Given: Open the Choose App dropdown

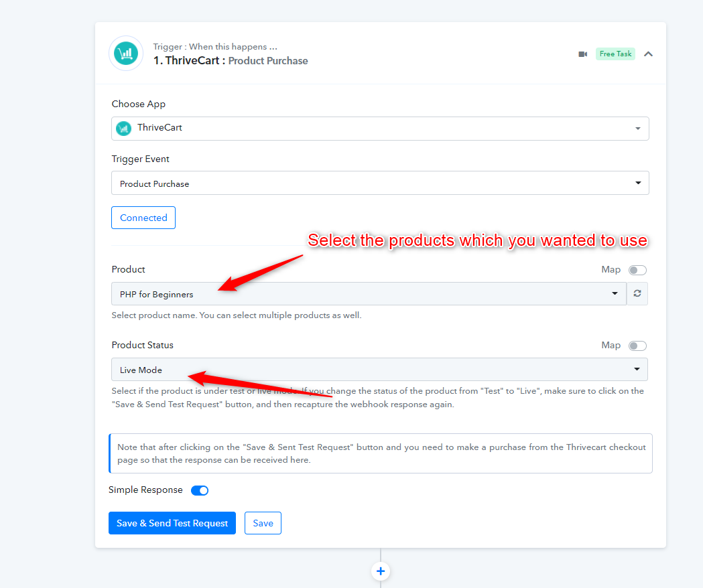Looking at the screenshot, I should pyautogui.click(x=380, y=129).
